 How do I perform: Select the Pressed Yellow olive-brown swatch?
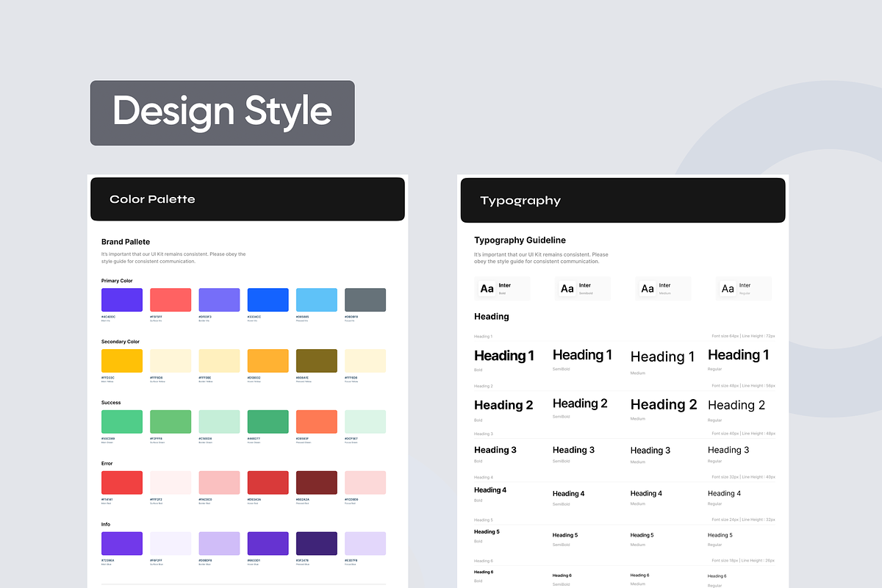(x=317, y=361)
